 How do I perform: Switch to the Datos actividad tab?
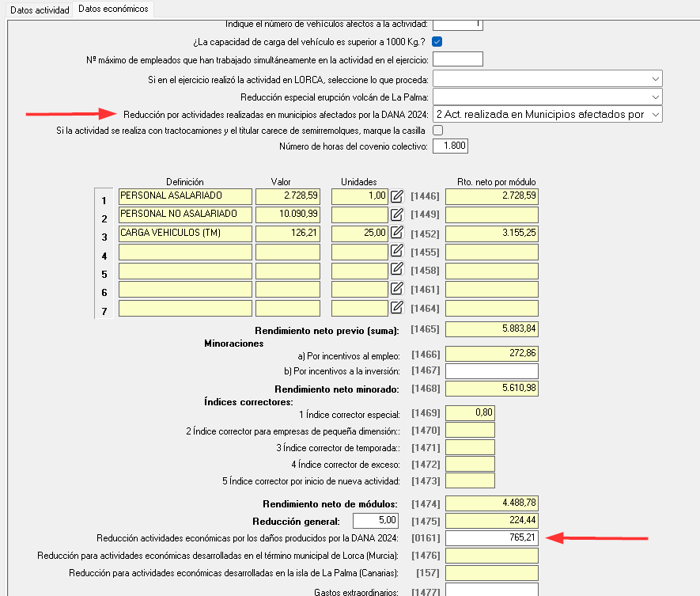coord(40,9)
